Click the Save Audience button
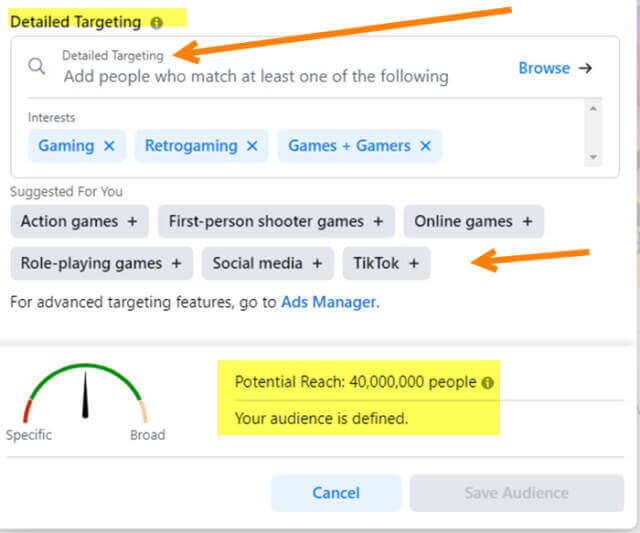 [x=517, y=493]
